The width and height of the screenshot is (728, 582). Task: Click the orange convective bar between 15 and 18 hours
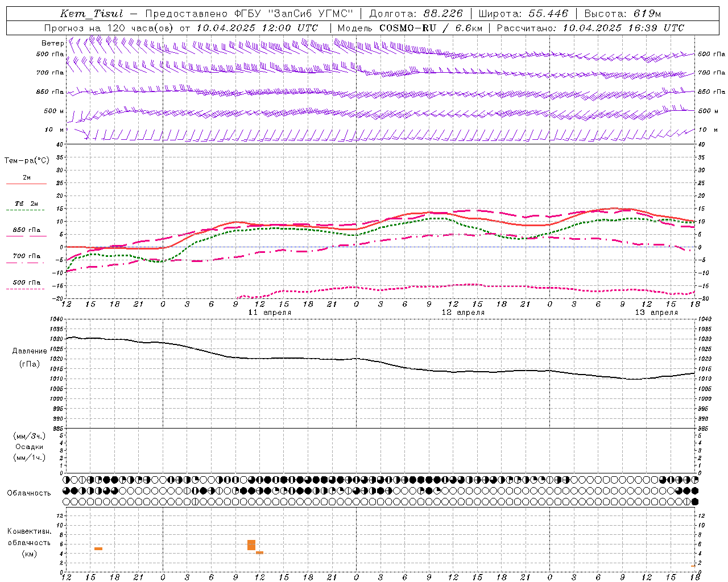tap(98, 548)
